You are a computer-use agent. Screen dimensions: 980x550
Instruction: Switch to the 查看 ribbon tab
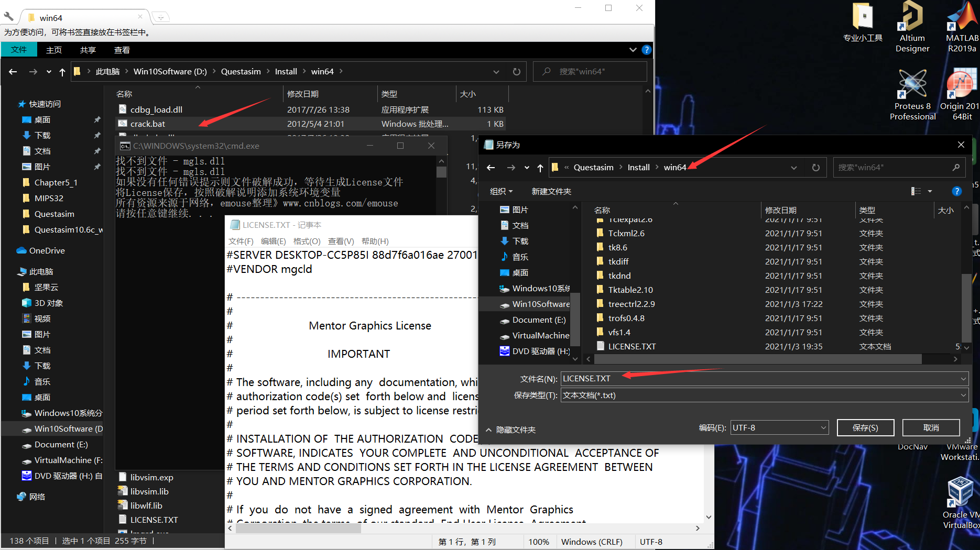[122, 50]
